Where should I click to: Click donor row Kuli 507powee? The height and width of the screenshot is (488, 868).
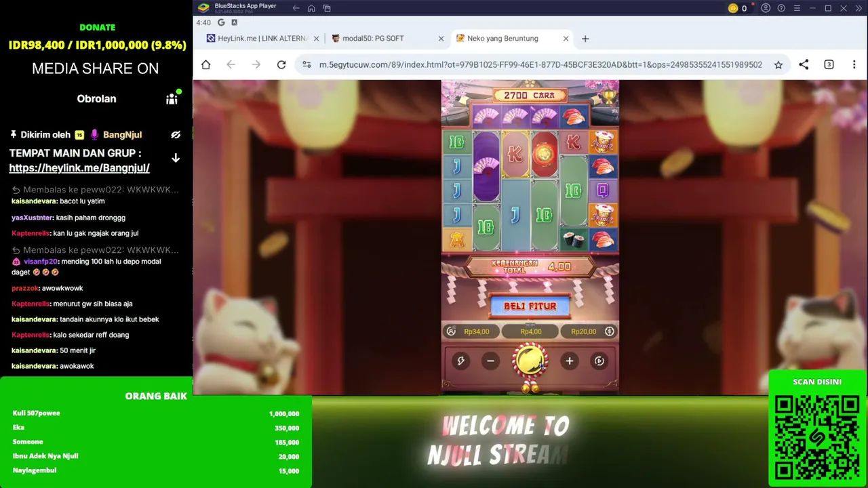(156, 413)
